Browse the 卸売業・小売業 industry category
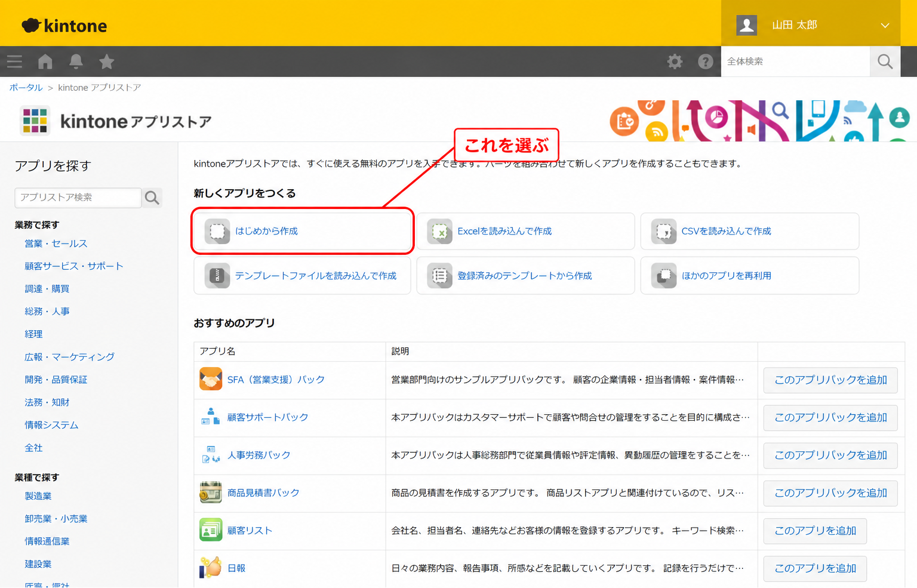 click(x=56, y=519)
